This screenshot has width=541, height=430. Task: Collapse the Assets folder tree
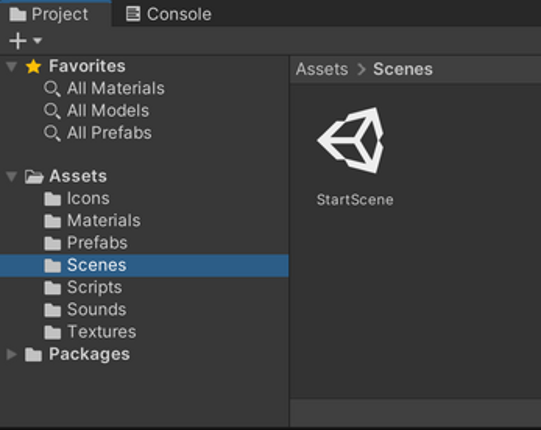click(x=11, y=176)
